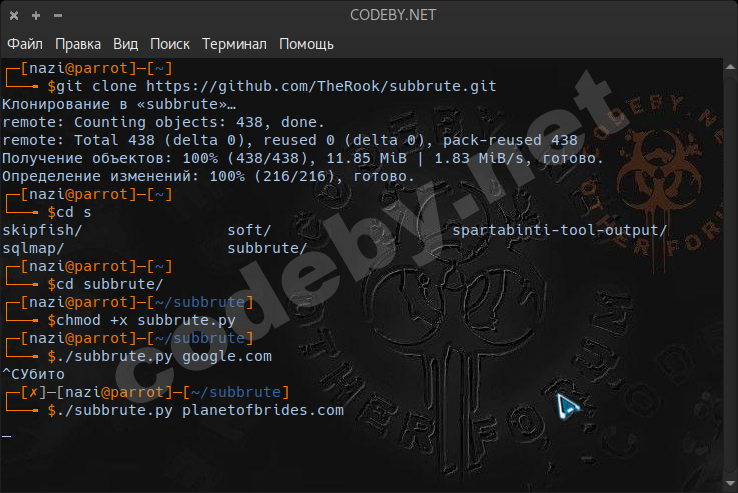Image resolution: width=738 pixels, height=493 pixels.
Task: Click scrollbar down arrow
Action: tap(730, 484)
